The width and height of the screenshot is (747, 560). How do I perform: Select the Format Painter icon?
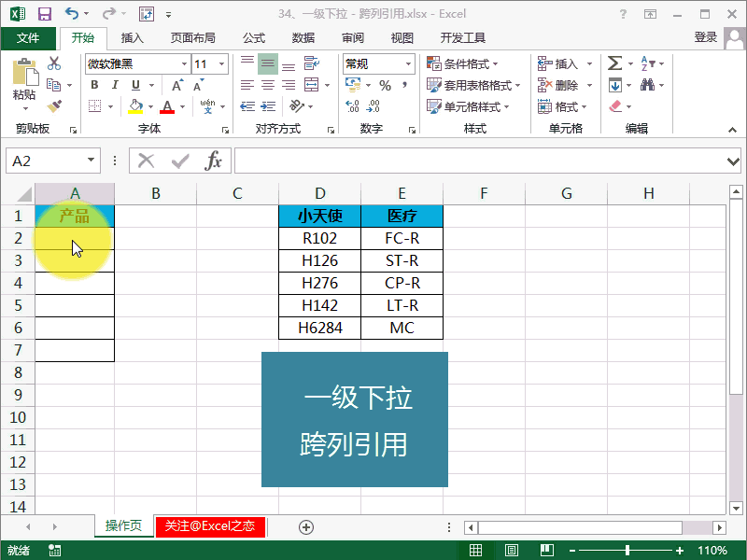click(x=53, y=105)
